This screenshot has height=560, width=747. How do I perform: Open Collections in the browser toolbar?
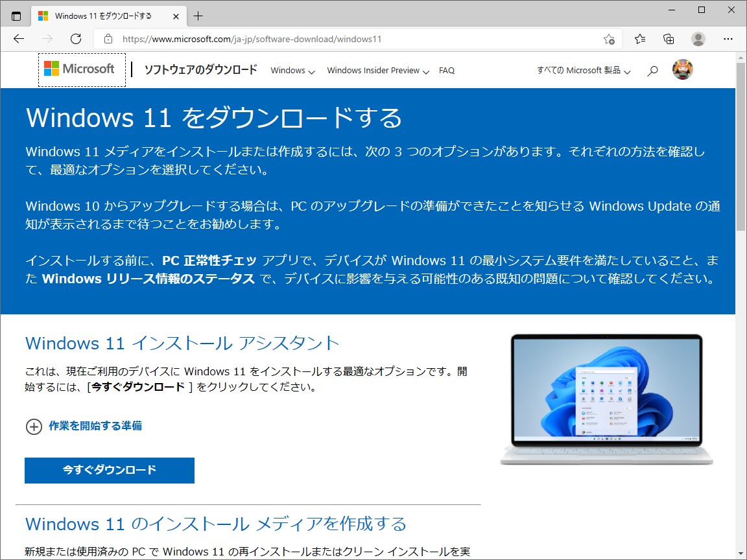[669, 39]
